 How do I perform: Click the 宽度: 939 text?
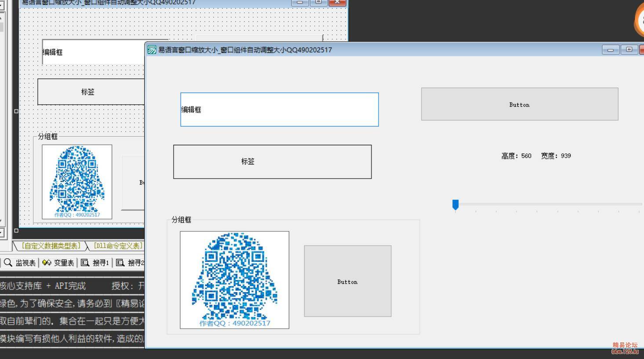pos(556,156)
